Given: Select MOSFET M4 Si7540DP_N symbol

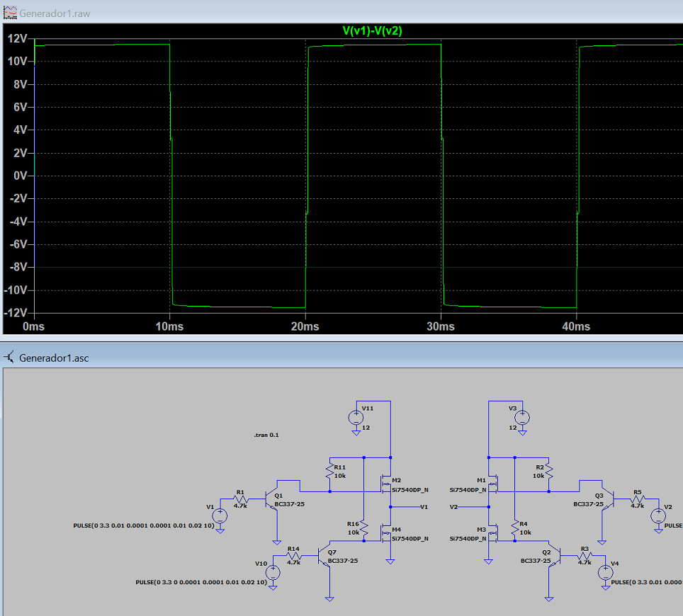Looking at the screenshot, I should 386,533.
